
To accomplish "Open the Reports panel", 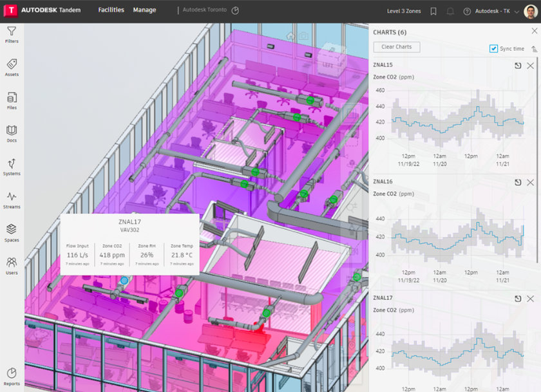I will pyautogui.click(x=11, y=378).
